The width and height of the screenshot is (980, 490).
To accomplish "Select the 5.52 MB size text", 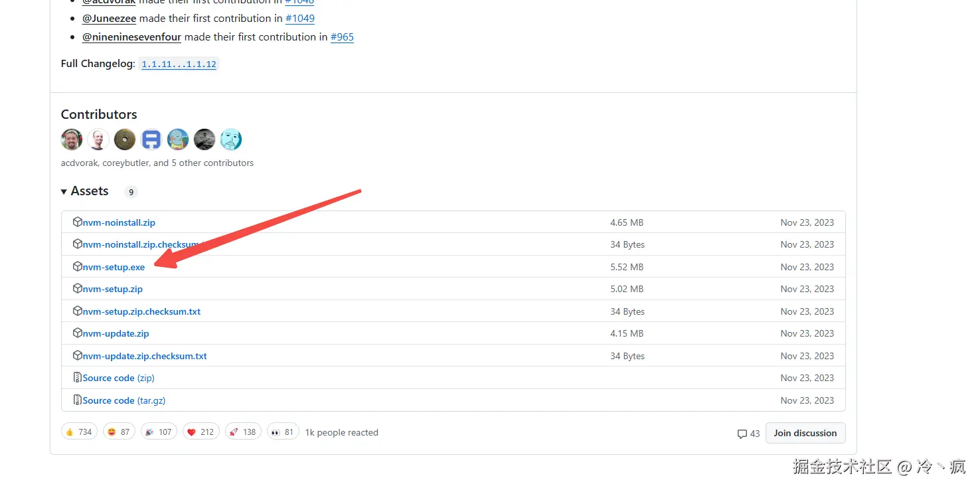I will tap(627, 267).
